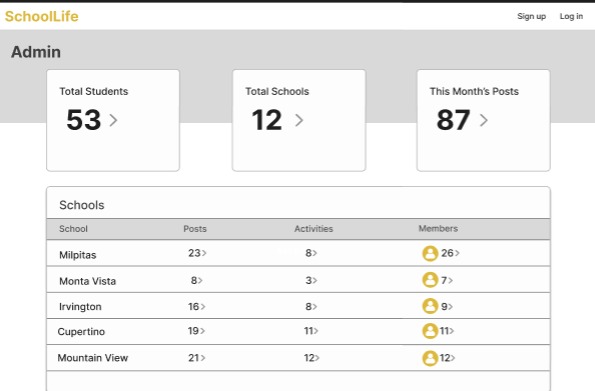Click the Cupertino members avatar icon
This screenshot has height=391, width=595.
tap(430, 331)
